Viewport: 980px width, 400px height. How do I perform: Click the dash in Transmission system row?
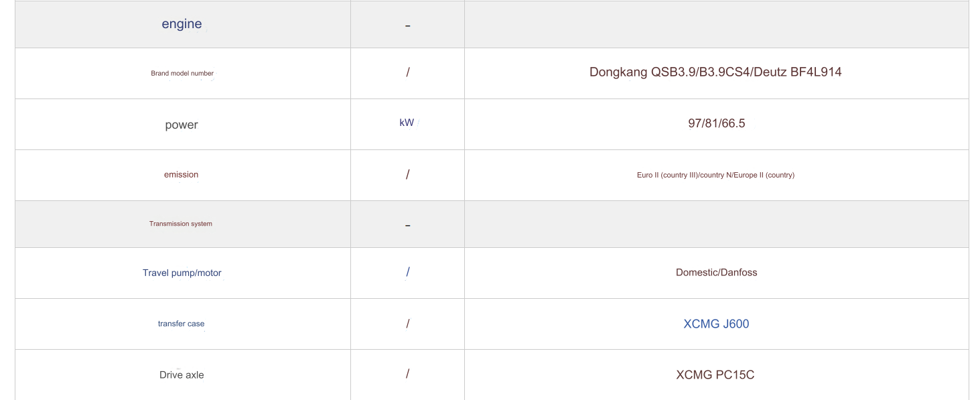point(407,226)
